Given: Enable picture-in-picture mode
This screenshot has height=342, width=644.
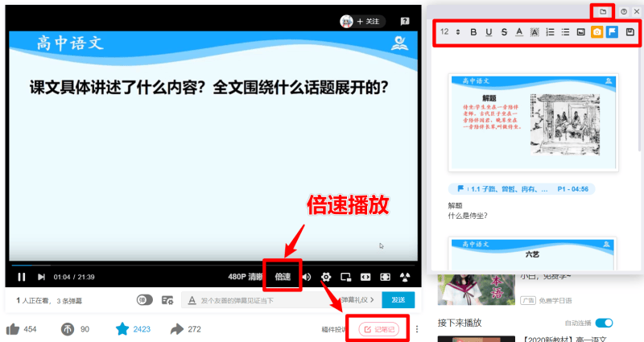Looking at the screenshot, I should point(346,277).
